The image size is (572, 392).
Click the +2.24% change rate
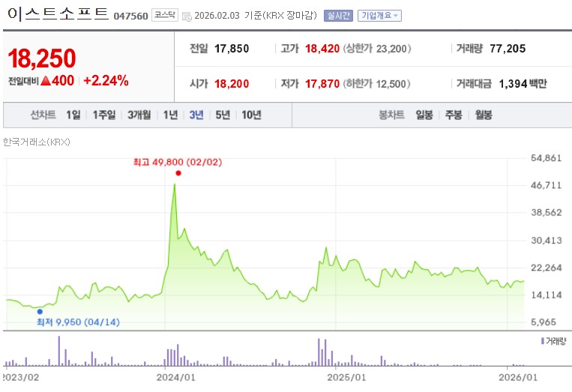(x=106, y=81)
